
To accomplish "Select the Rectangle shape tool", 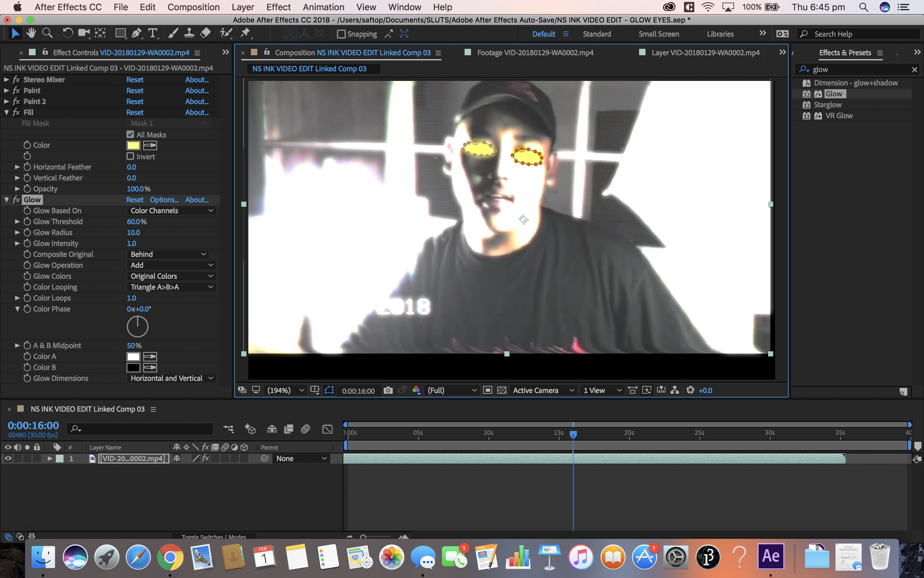I will pos(121,34).
